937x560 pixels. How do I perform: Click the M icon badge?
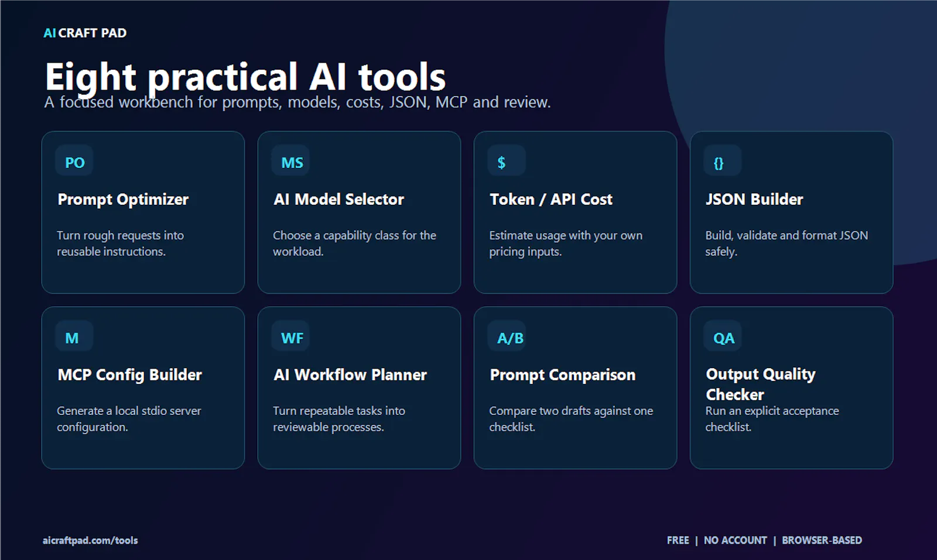coord(74,337)
